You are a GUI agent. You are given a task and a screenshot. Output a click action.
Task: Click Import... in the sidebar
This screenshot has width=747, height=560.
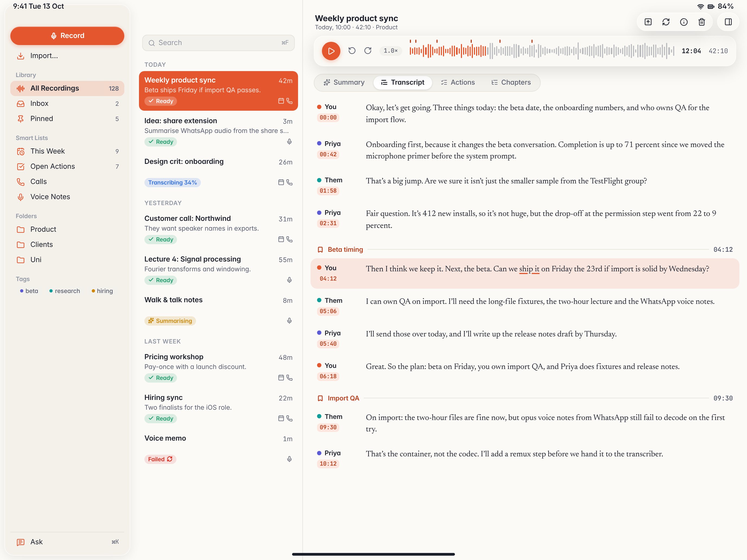(67, 56)
